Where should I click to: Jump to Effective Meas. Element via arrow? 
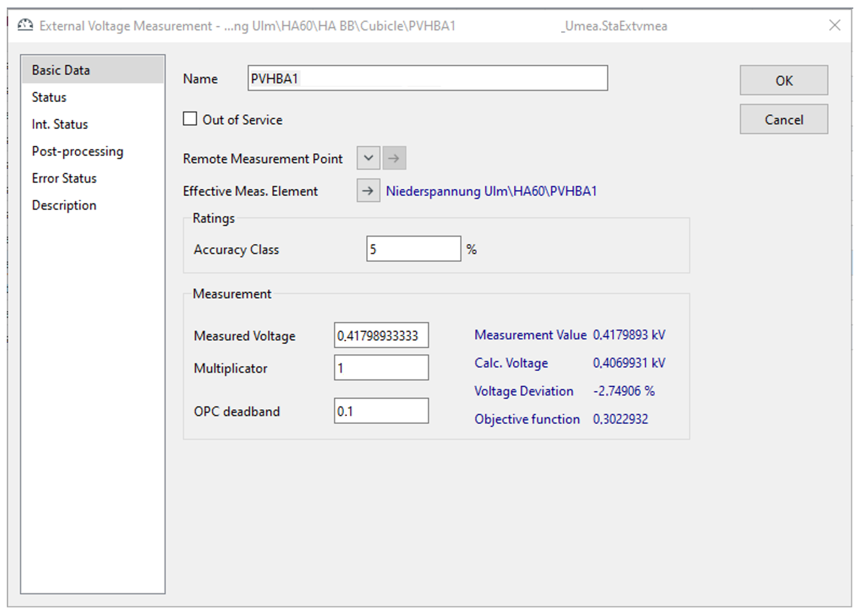(x=368, y=191)
